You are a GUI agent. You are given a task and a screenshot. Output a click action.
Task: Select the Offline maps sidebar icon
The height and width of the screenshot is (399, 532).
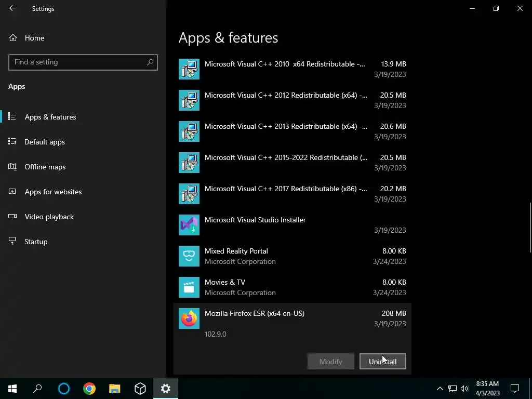pyautogui.click(x=12, y=167)
